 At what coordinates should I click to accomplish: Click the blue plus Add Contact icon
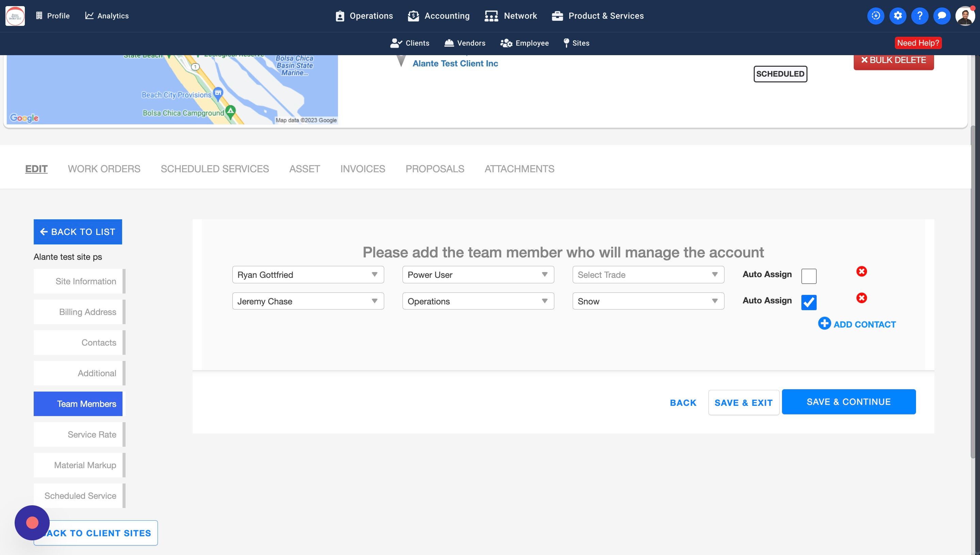824,323
